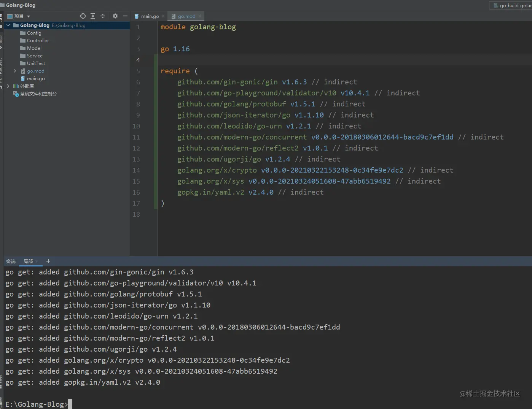This screenshot has height=409, width=532.
Task: Click line number 4 in the gutter
Action: pyautogui.click(x=138, y=60)
